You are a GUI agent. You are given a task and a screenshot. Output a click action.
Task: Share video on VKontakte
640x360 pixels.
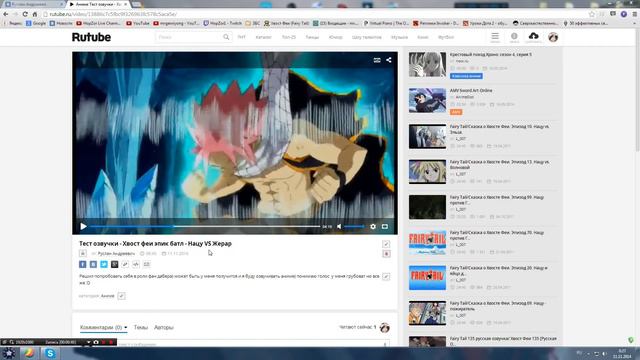(93, 264)
